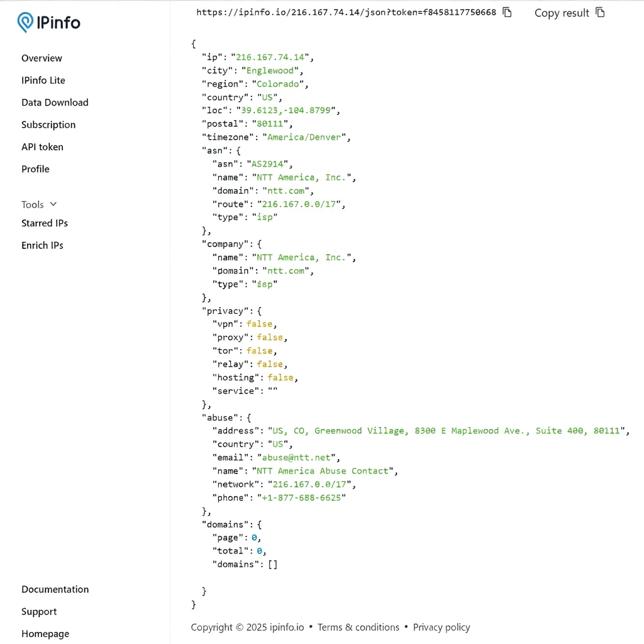Click the Privacy policy link
The width and height of the screenshot is (644, 644).
tap(441, 627)
